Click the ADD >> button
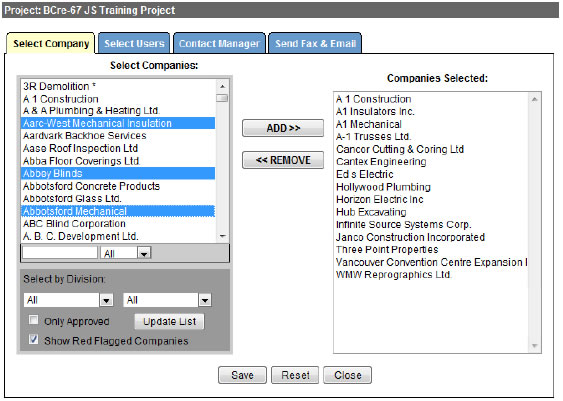Image resolution: width=563 pixels, height=401 pixels. [283, 128]
